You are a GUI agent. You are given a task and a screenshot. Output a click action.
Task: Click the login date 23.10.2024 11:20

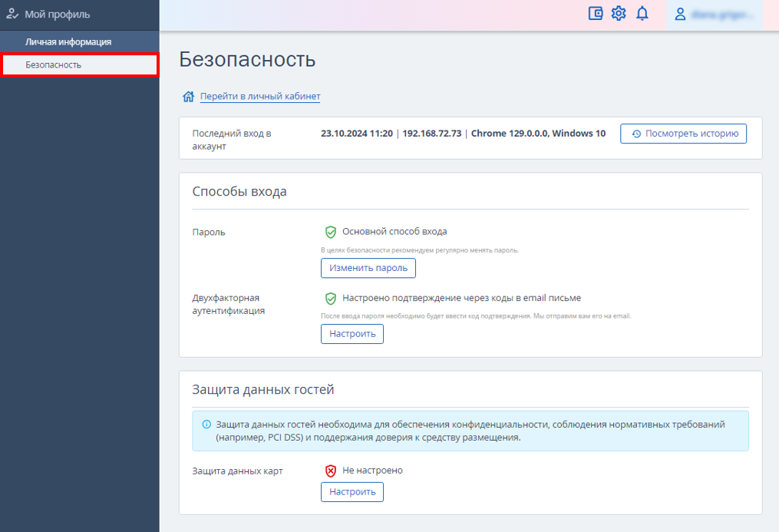(357, 133)
